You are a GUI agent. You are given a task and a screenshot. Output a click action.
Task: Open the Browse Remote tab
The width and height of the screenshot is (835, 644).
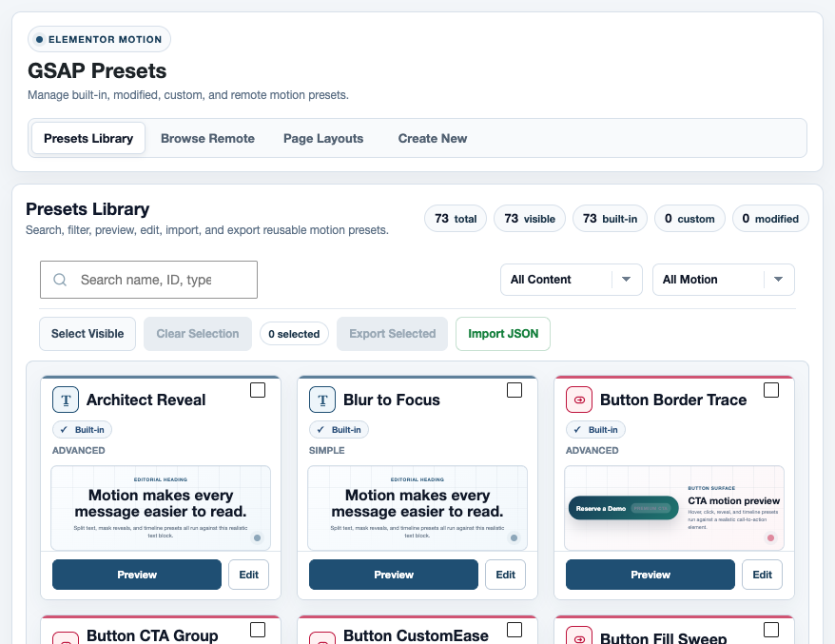pyautogui.click(x=207, y=139)
